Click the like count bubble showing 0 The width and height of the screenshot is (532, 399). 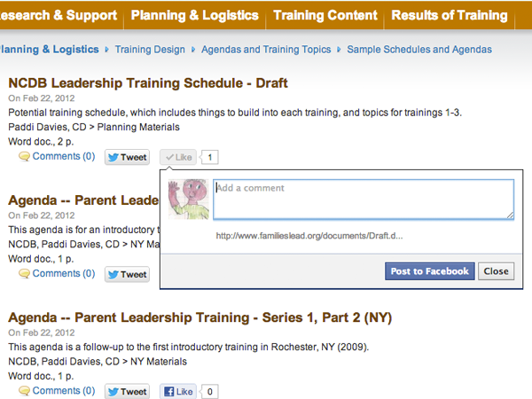210,392
